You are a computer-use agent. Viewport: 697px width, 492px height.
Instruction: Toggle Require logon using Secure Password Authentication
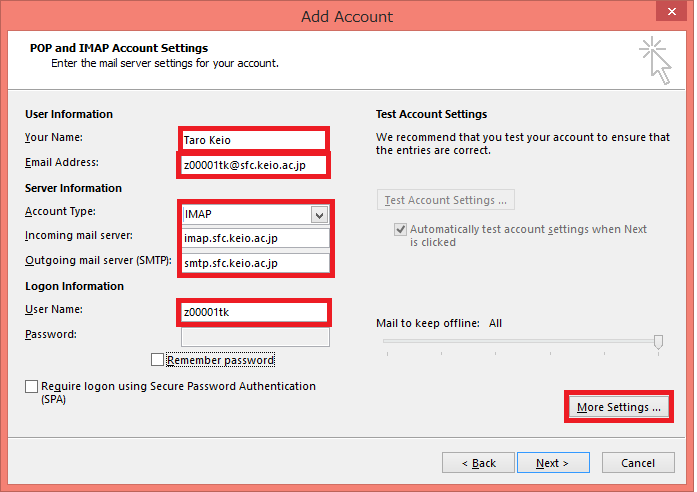click(x=32, y=387)
